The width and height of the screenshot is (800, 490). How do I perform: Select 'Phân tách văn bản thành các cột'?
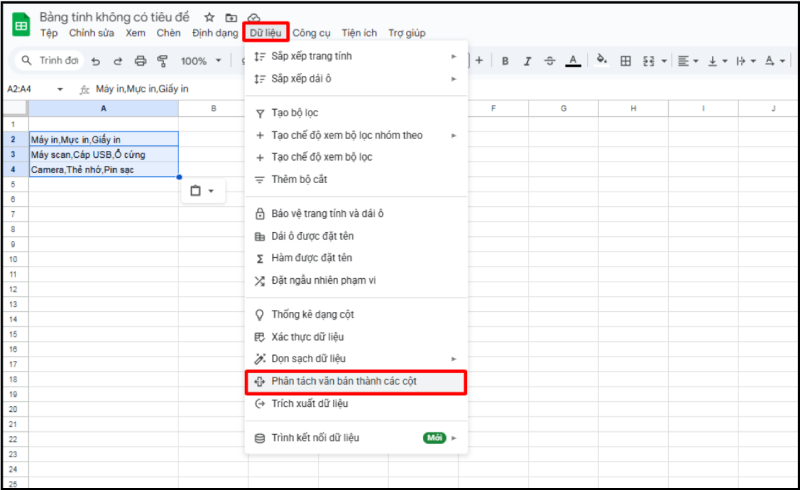point(355,381)
